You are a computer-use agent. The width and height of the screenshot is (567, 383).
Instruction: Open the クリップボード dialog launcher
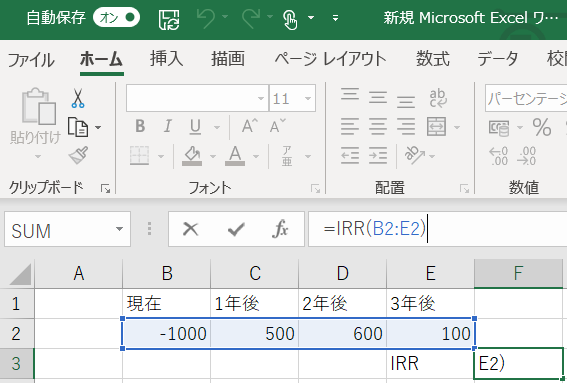click(x=106, y=188)
